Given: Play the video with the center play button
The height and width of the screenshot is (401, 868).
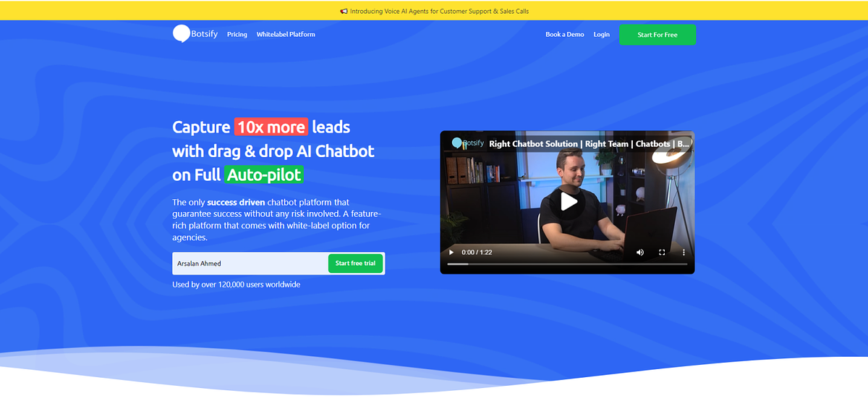Looking at the screenshot, I should (x=567, y=202).
